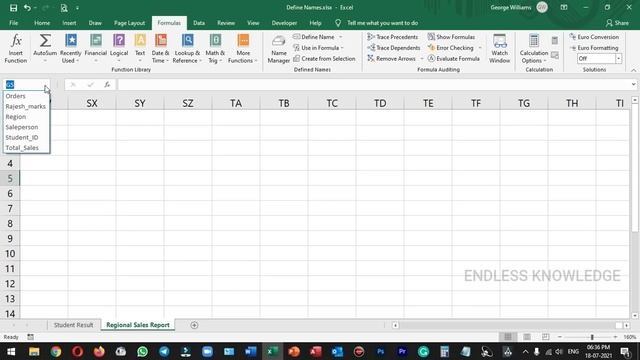Open the Logical functions library
Image resolution: width=640 pixels, height=360 pixels.
pyautogui.click(x=119, y=48)
